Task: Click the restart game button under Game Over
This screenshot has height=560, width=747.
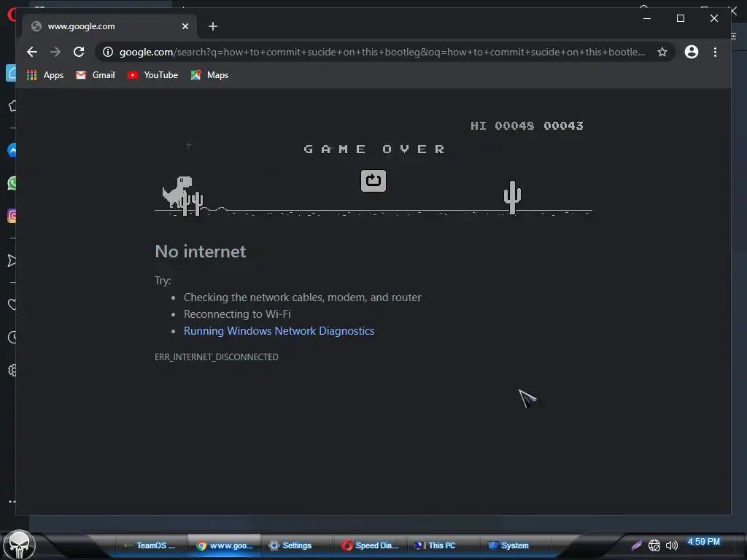Action: click(x=373, y=181)
